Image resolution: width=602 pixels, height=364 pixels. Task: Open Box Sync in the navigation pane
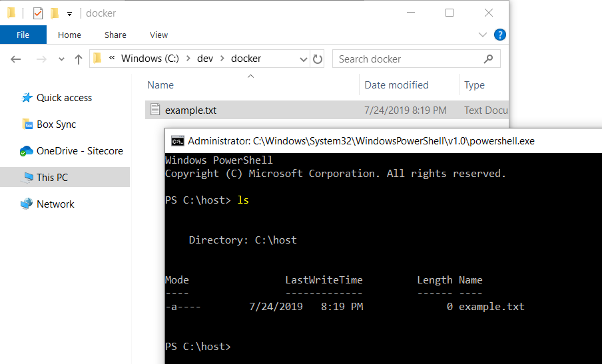pos(57,124)
